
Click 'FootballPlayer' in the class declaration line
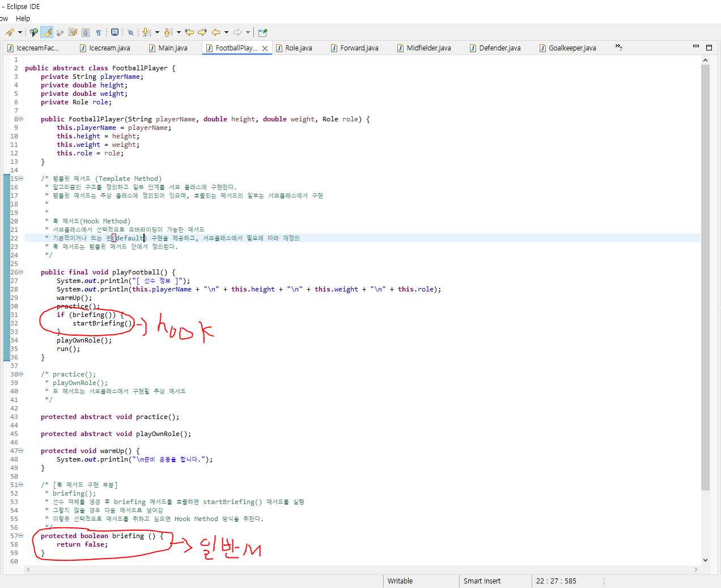(x=140, y=68)
